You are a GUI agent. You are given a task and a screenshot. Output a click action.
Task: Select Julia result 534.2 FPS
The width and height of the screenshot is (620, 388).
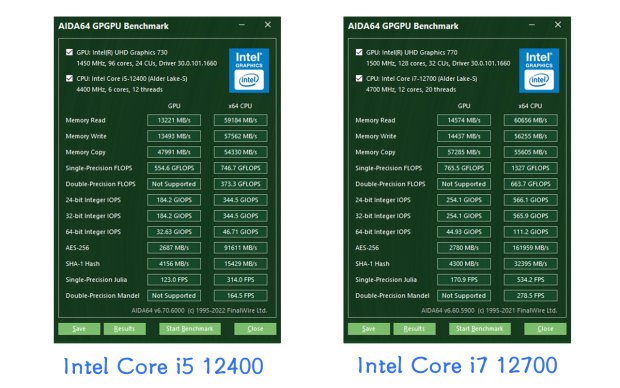point(531,280)
